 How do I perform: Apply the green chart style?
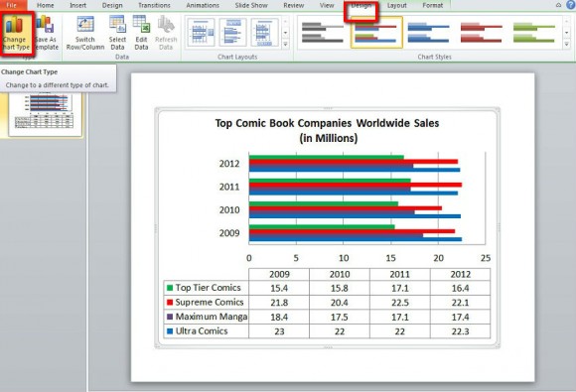click(533, 33)
